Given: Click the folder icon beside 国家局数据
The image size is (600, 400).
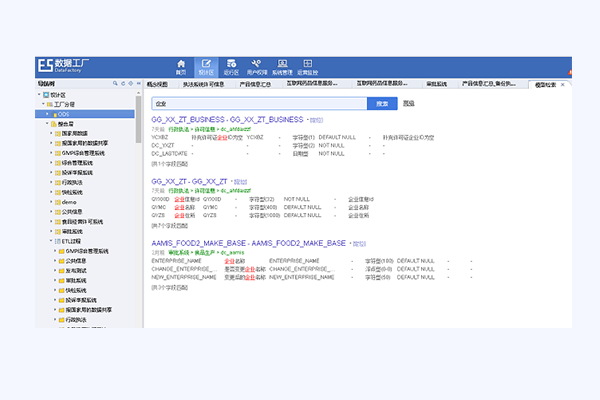Looking at the screenshot, I should (x=58, y=134).
